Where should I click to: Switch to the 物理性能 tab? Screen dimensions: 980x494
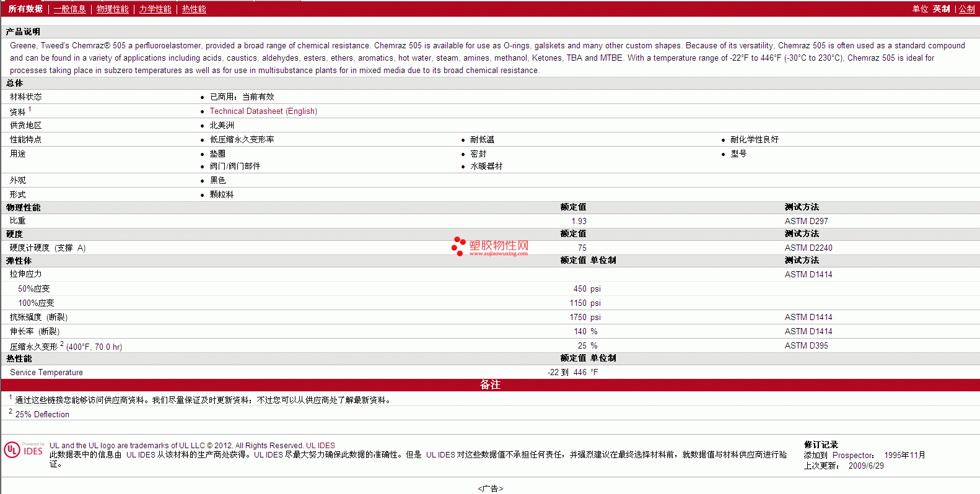(113, 9)
